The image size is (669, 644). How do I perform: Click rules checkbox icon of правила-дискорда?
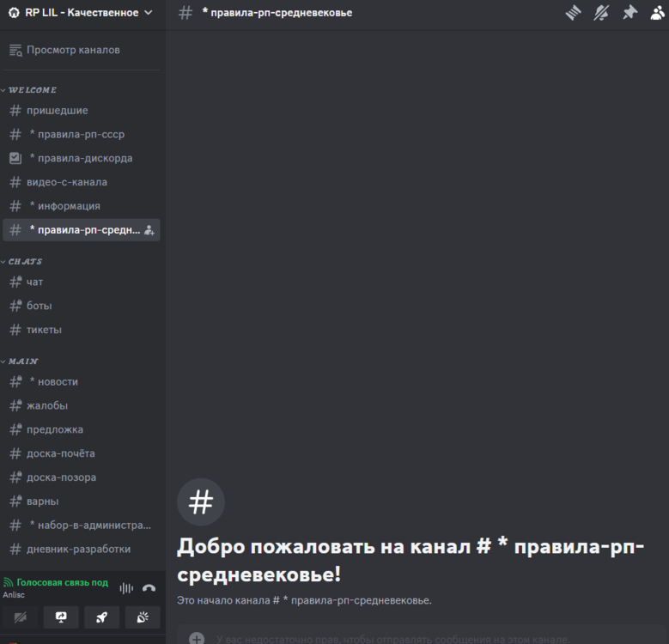click(15, 158)
